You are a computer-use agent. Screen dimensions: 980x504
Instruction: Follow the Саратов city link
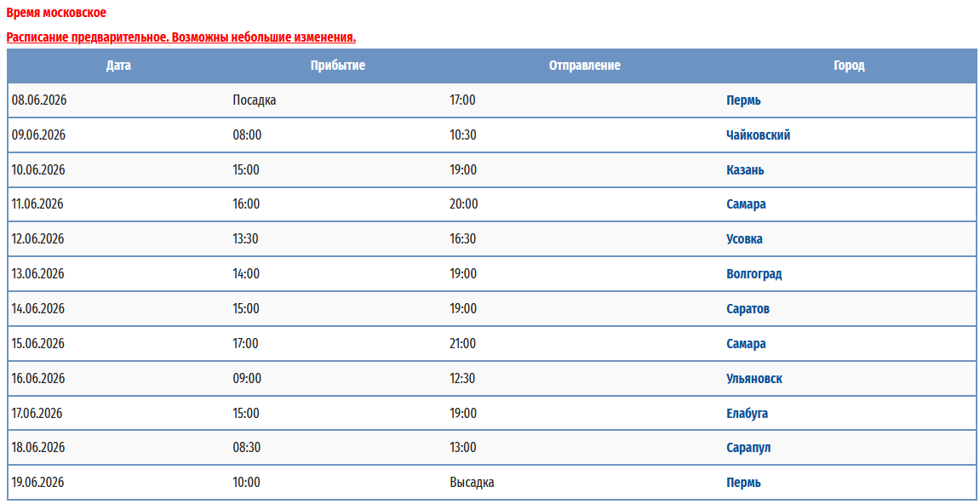pos(748,309)
